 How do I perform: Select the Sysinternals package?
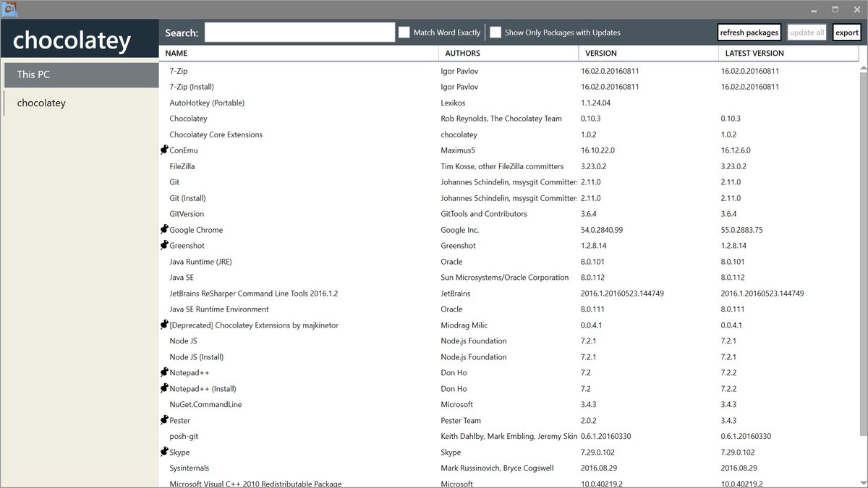509,468
